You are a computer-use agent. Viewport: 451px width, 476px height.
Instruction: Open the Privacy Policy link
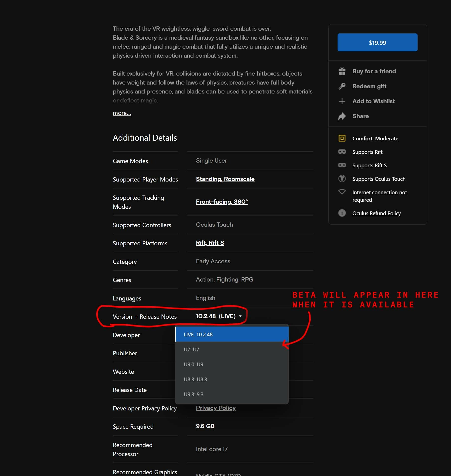[216, 408]
